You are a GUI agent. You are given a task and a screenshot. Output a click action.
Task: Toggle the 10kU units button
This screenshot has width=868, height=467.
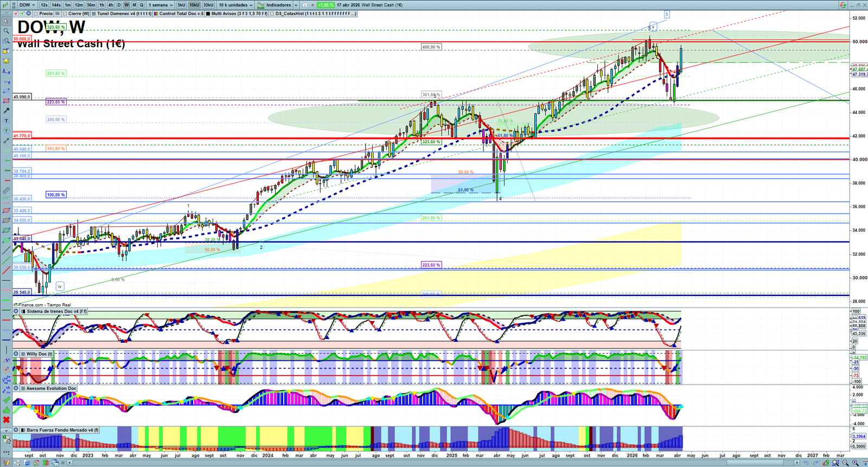tap(194, 5)
